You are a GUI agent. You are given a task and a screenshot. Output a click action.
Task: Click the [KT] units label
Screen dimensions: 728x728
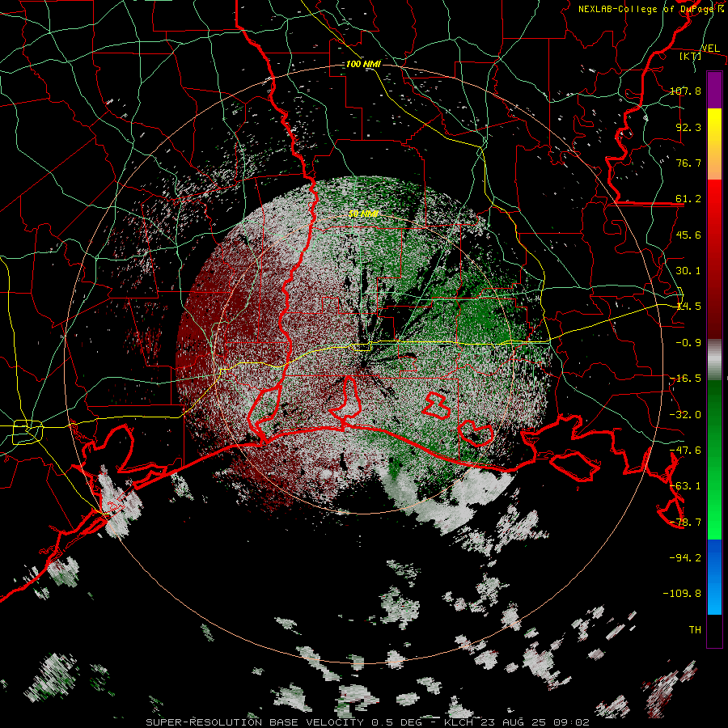tap(690, 56)
